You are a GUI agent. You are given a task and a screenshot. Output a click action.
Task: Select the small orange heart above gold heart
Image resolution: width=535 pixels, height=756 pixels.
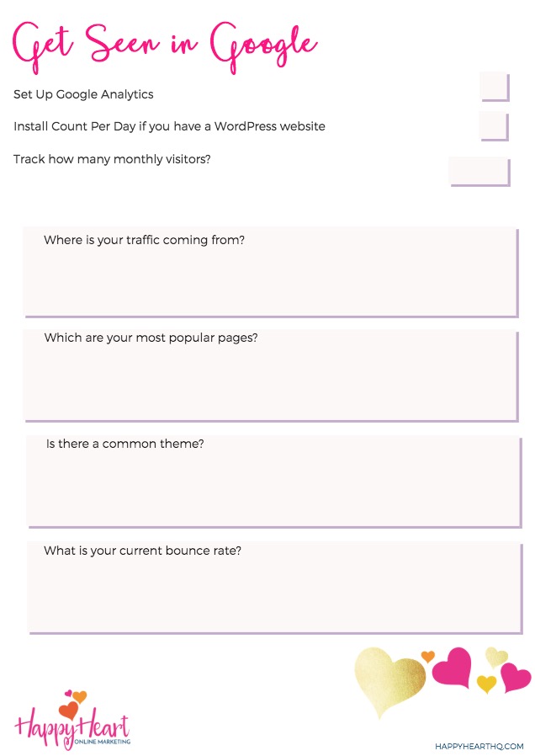coord(427,656)
